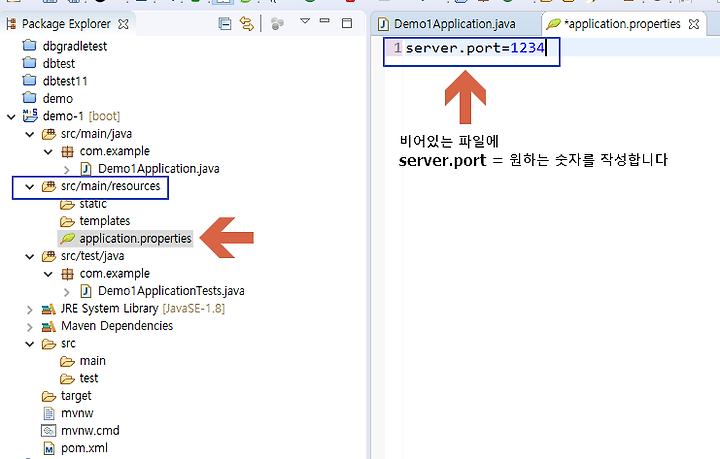Click the src/main/resources folder icon
This screenshot has height=459, width=720.
(x=49, y=186)
